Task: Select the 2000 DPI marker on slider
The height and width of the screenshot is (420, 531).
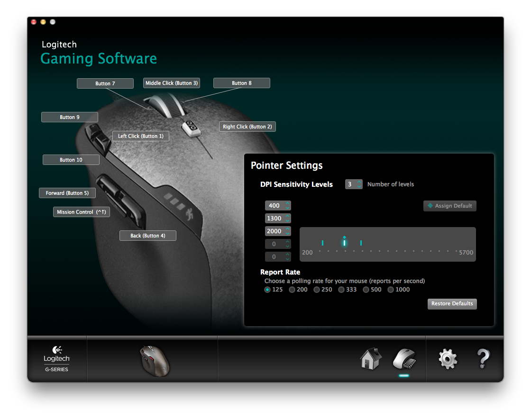Action: 361,243
